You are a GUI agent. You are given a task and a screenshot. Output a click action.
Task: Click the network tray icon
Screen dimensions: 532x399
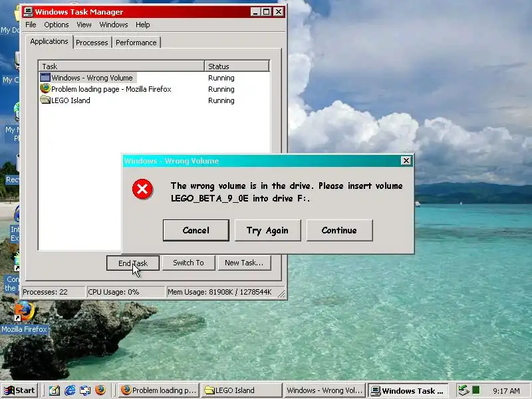464,390
